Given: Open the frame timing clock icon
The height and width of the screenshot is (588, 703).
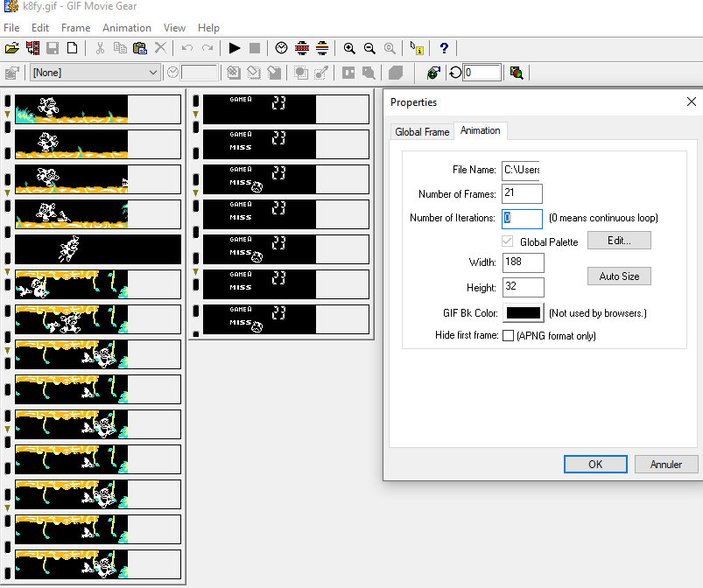Looking at the screenshot, I should [x=282, y=48].
